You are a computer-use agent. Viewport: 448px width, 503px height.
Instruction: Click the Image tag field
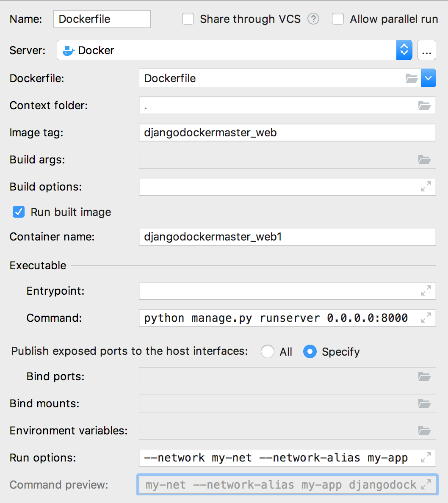click(287, 133)
